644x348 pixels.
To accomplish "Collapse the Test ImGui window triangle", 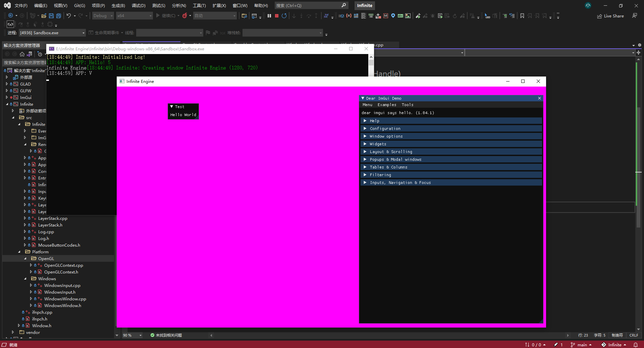I will [x=172, y=107].
